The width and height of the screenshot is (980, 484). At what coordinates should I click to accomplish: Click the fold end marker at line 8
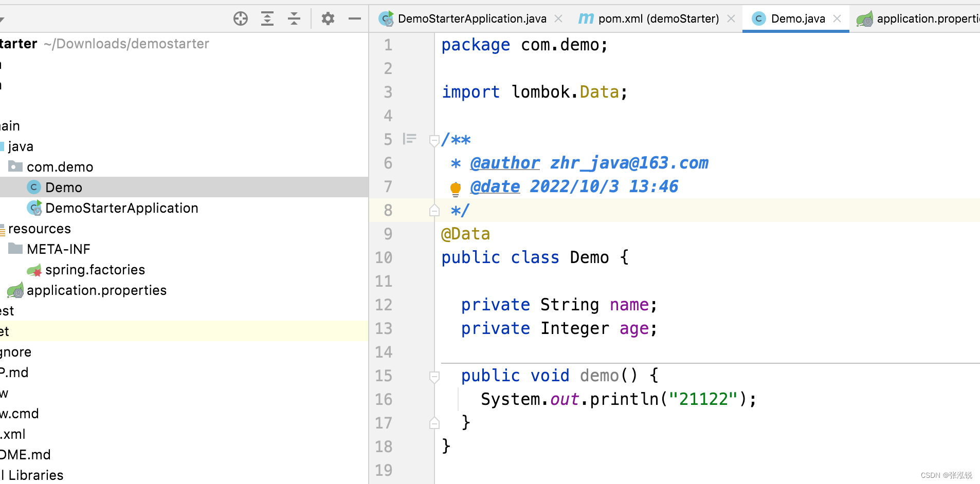pyautogui.click(x=434, y=210)
